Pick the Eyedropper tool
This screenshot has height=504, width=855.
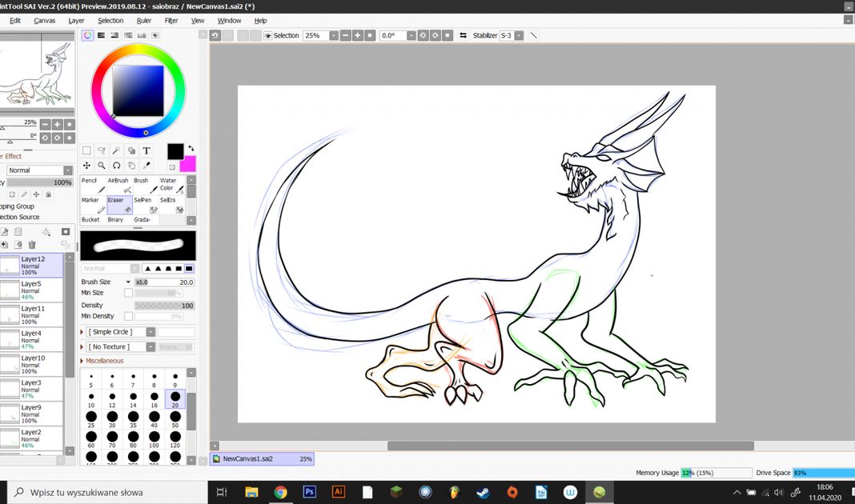click(x=147, y=166)
